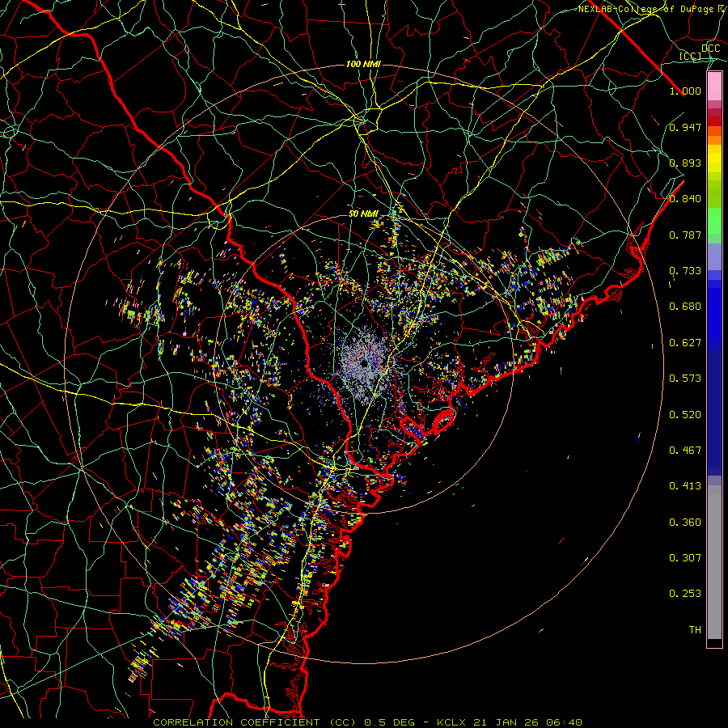Click the CORRELATION COEFFICIENT caption at bottom
Viewport: 728px width, 728px height.
(x=236, y=722)
